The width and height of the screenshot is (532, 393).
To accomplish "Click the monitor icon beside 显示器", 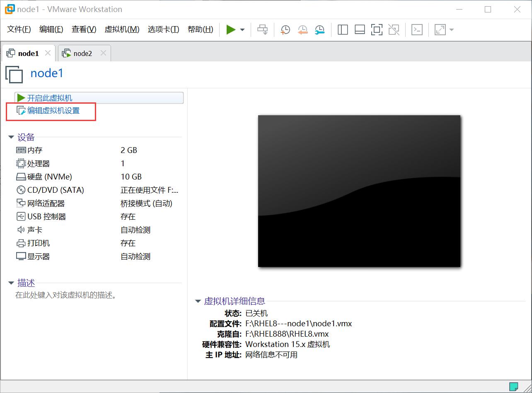I will point(21,256).
